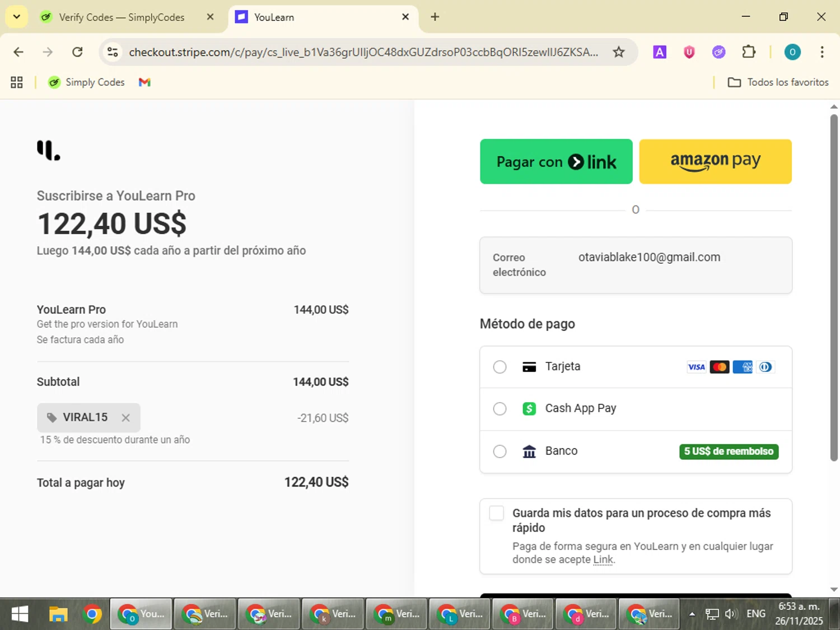Open Chrome three-dot menu

pyautogui.click(x=822, y=52)
